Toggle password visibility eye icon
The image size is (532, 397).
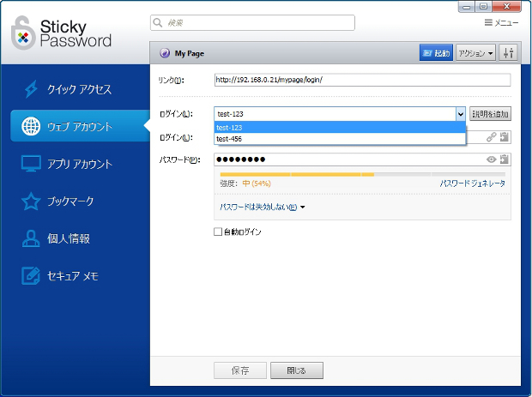491,159
